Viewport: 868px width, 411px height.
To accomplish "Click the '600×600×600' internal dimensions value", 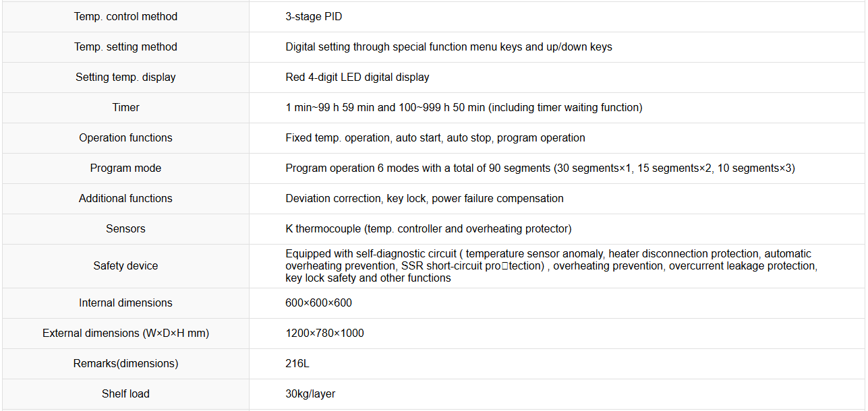I will click(x=318, y=303).
